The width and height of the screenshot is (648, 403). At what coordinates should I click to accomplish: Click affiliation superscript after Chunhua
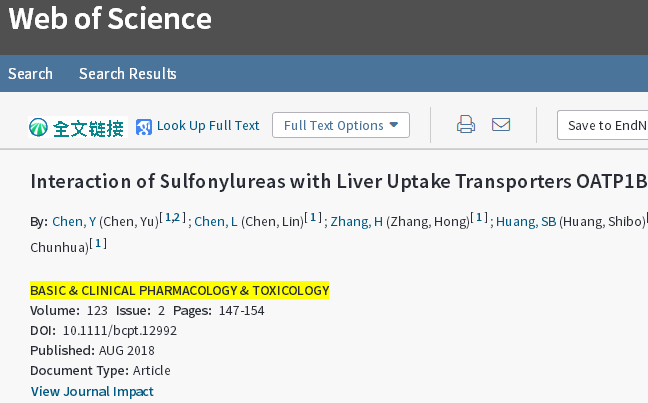pyautogui.click(x=98, y=243)
